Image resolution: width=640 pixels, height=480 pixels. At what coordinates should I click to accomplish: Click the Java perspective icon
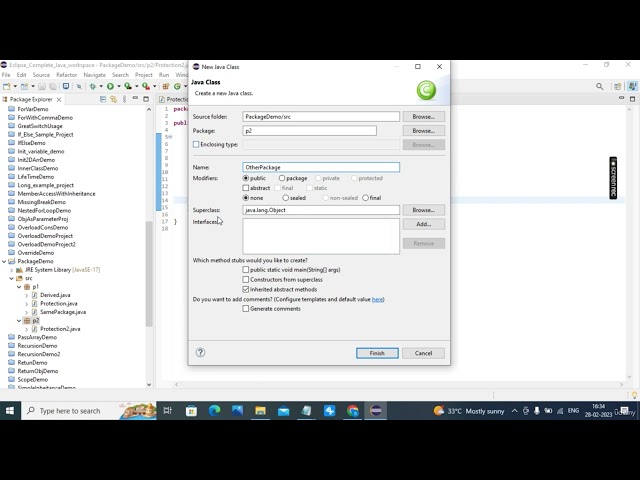(632, 86)
